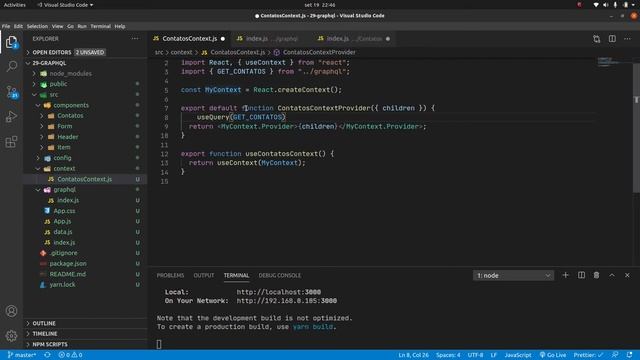Screen dimensions: 640x360
Task: Open the Terminal menu
Action: coord(100,26)
